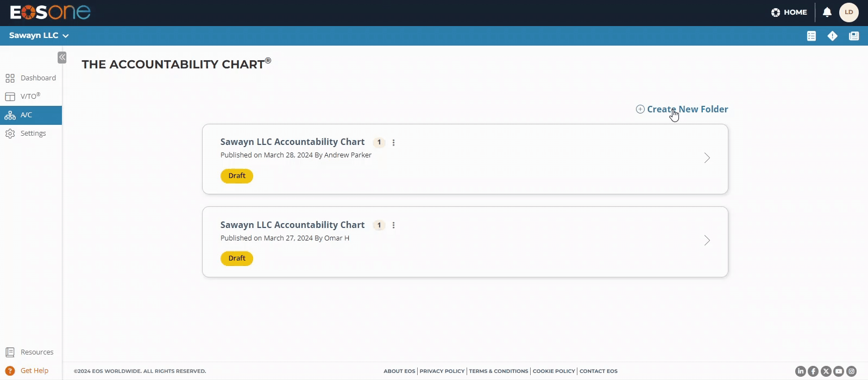Expand March 28 chart with right chevron

coord(707,158)
